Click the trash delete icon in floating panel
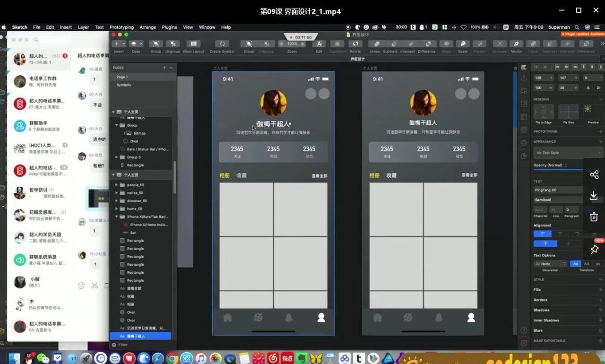 [594, 217]
